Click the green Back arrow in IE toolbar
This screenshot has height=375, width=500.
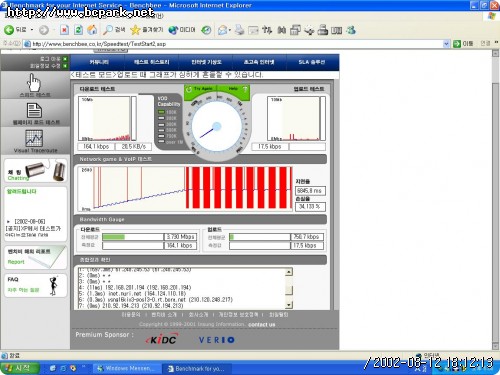(9, 30)
